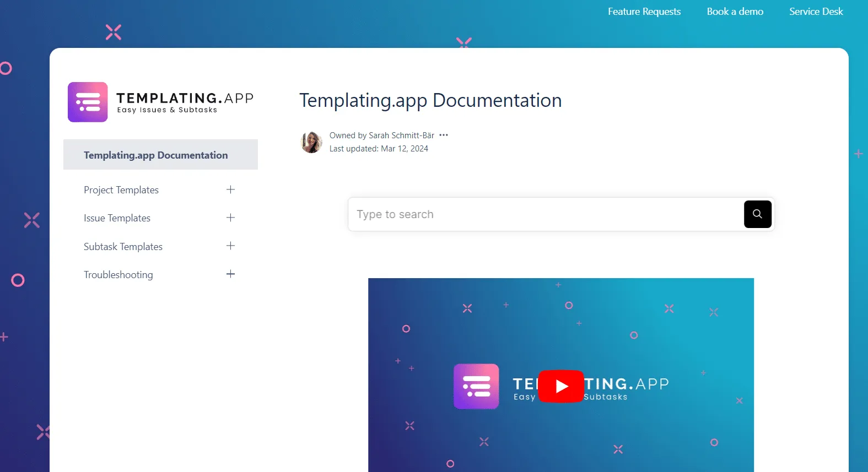Screen dimensions: 868x472
Task: Click the 'Templating.app Documentation' page heading
Action: 430,101
